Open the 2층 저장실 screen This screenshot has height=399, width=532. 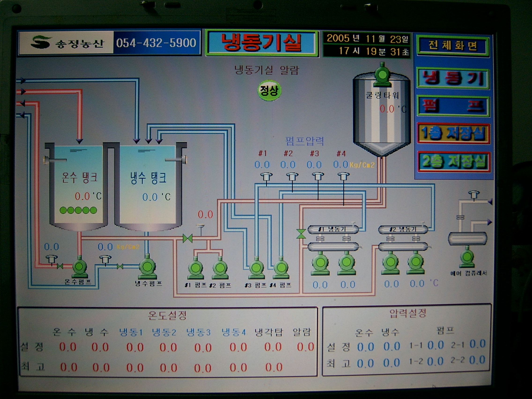pos(454,161)
